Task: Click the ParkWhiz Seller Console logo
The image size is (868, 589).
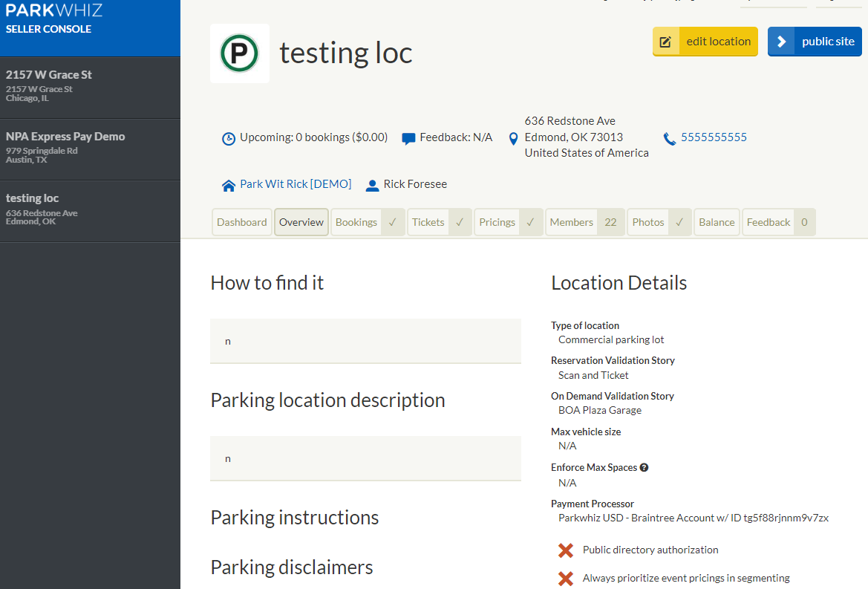Action: tap(53, 19)
